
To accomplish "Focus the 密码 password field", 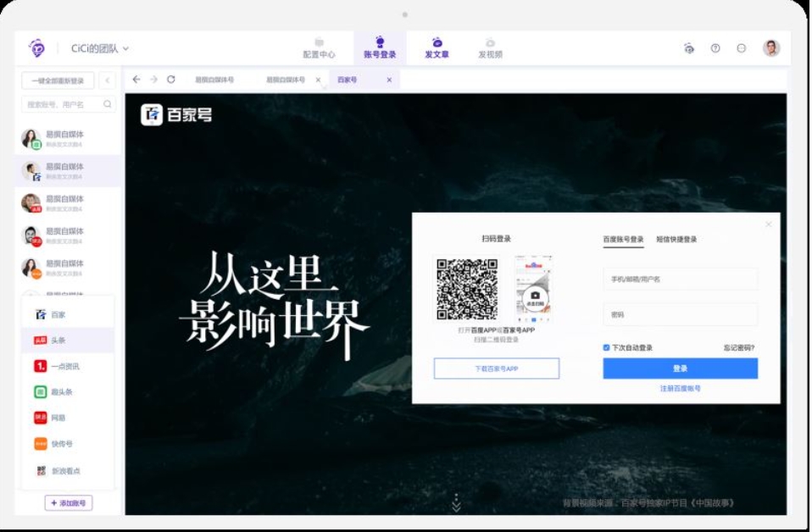I will tap(680, 314).
